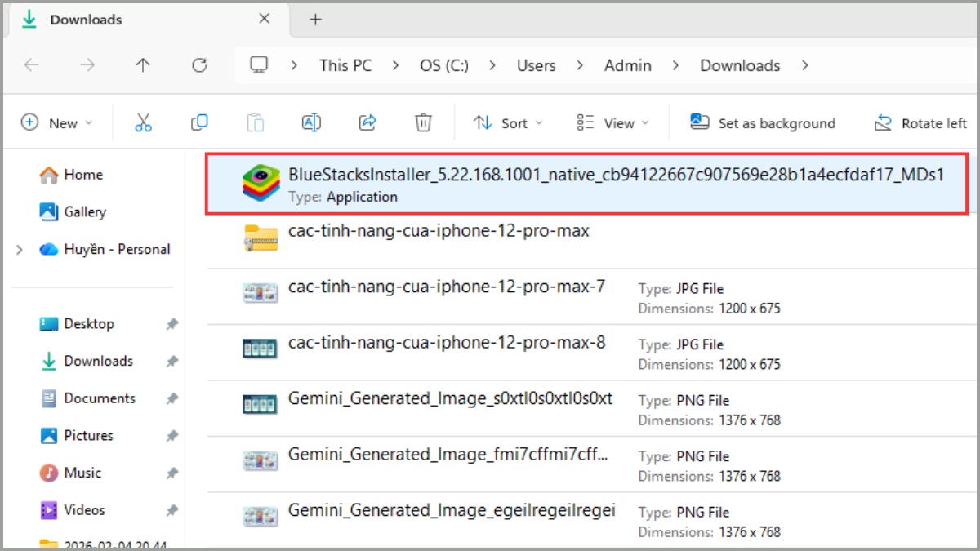Image resolution: width=980 pixels, height=551 pixels.
Task: Select zipped folder name cac-tinh-nang-cua-iphone-12-pro-max
Action: pyautogui.click(x=439, y=231)
